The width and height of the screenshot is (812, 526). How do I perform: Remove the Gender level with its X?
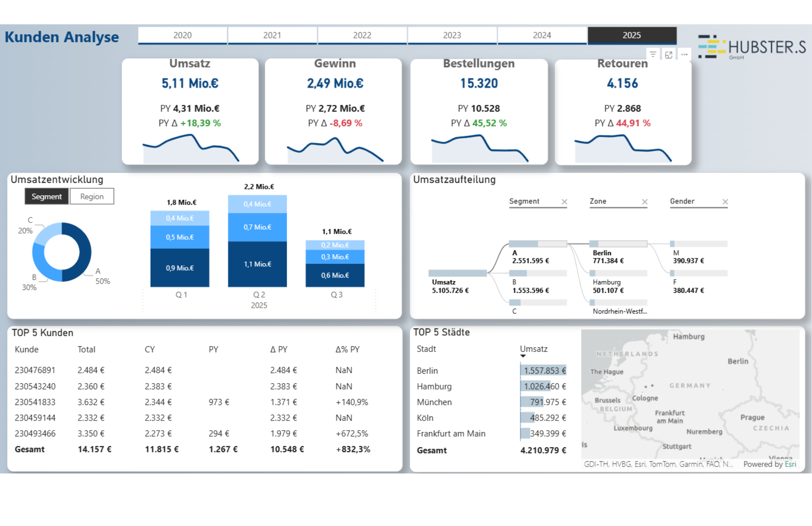(725, 202)
